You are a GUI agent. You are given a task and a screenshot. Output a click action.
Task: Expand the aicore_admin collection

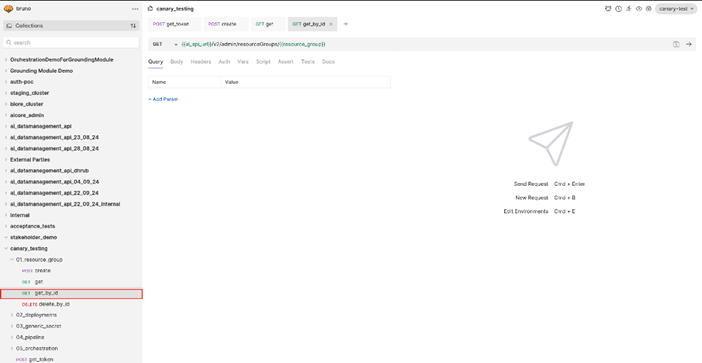[x=6, y=115]
